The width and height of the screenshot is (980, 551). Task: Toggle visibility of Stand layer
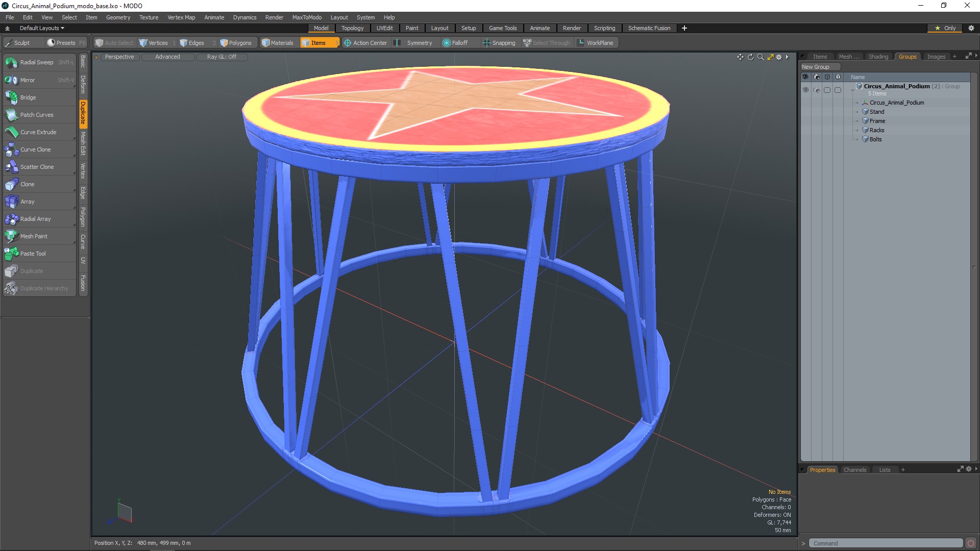click(x=805, y=112)
